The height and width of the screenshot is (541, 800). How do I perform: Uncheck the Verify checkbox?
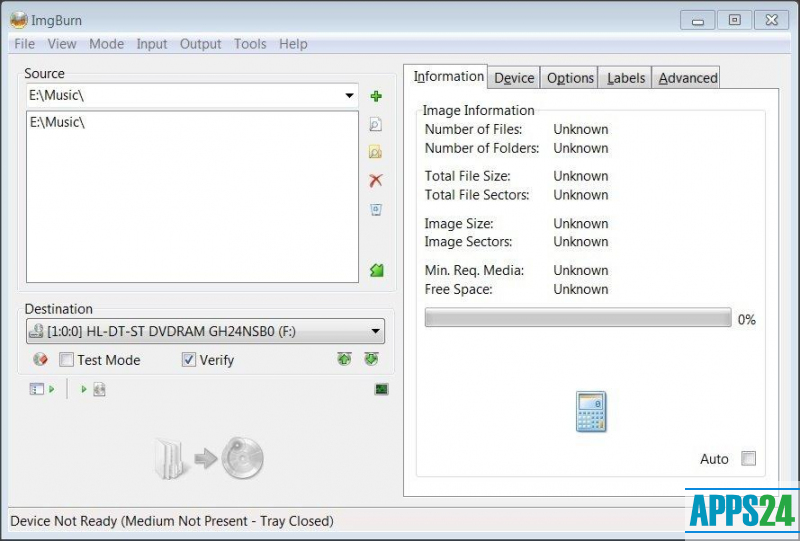[x=189, y=360]
